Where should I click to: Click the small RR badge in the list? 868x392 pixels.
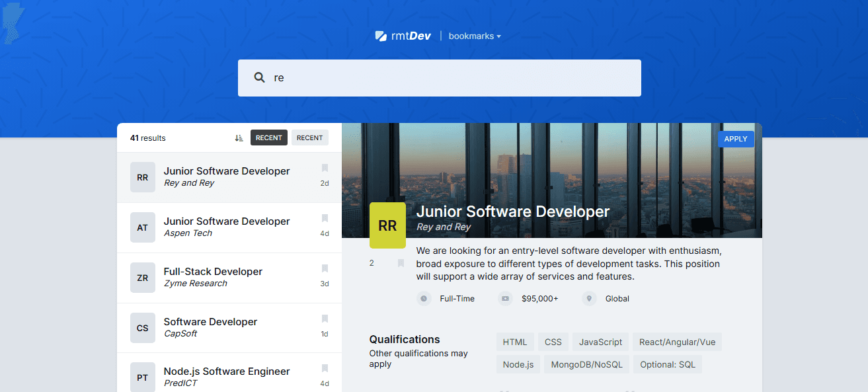point(143,177)
